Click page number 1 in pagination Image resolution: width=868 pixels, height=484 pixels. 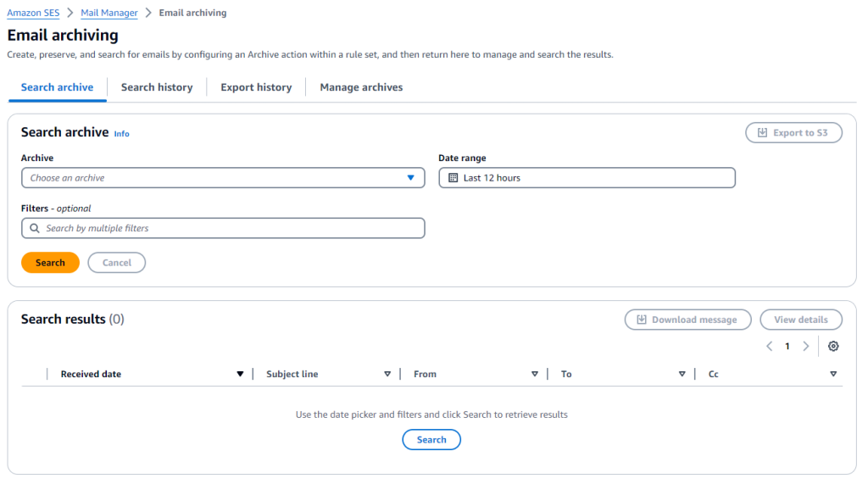[x=787, y=346]
